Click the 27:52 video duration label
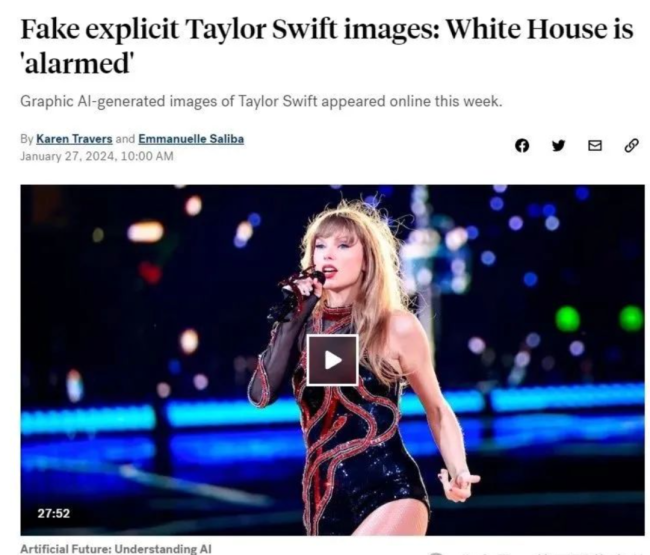 54,514
